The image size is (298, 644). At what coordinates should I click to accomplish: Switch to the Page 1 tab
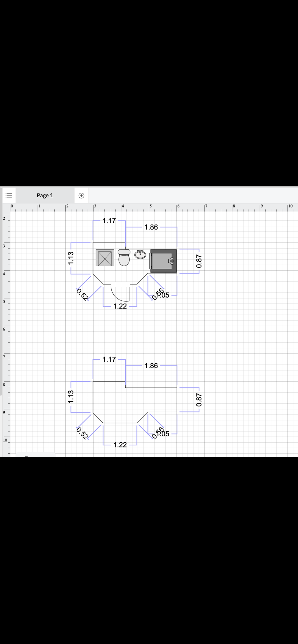45,196
